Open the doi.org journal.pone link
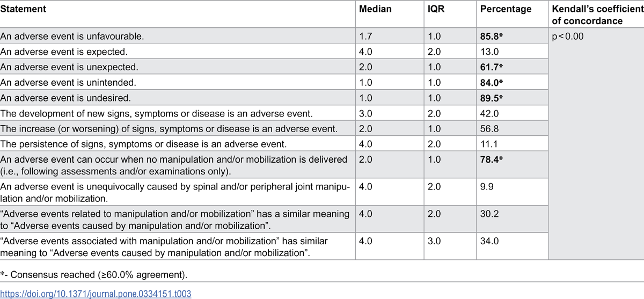Screen dimensions: 644x299 coord(96,294)
